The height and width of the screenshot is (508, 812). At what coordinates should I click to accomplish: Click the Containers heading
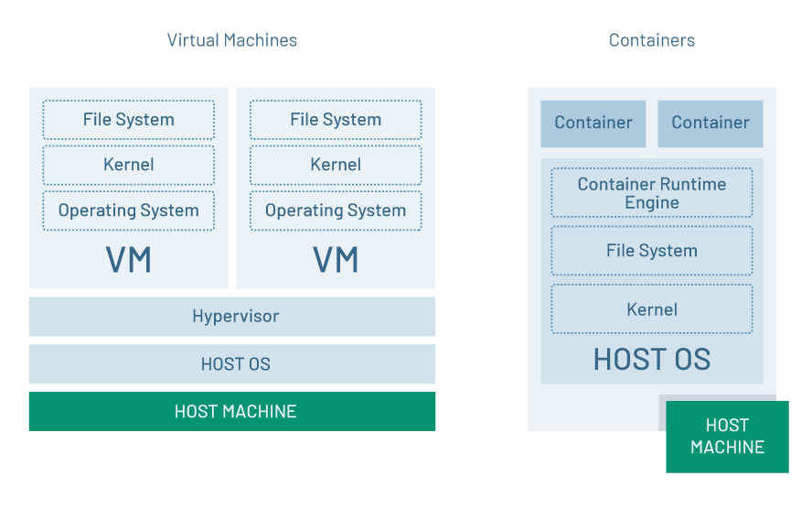651,40
